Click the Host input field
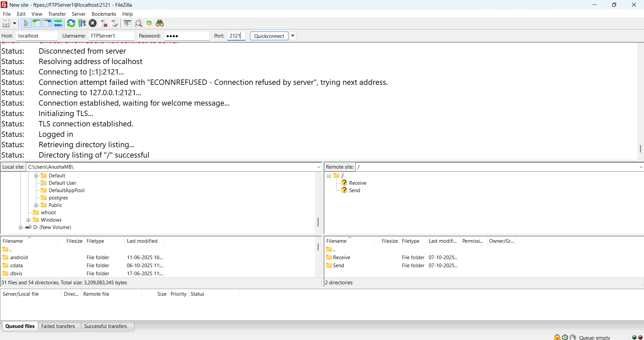The image size is (644, 340). 37,36
